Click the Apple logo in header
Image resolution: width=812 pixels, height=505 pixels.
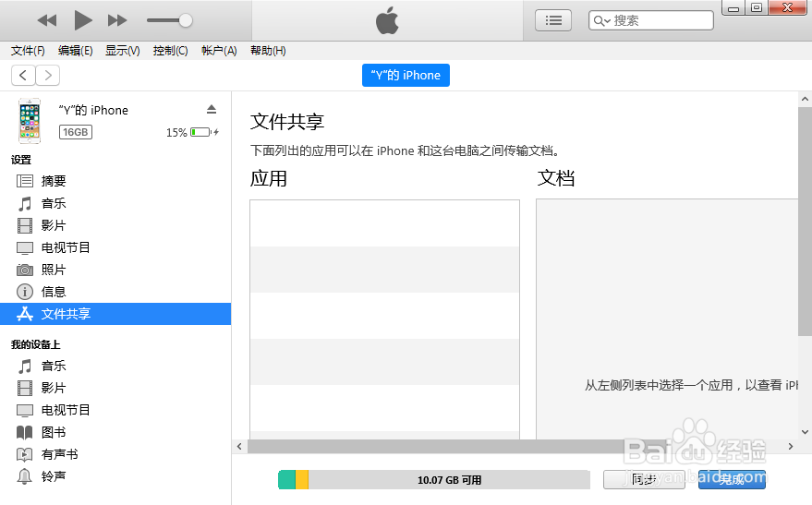pos(387,20)
